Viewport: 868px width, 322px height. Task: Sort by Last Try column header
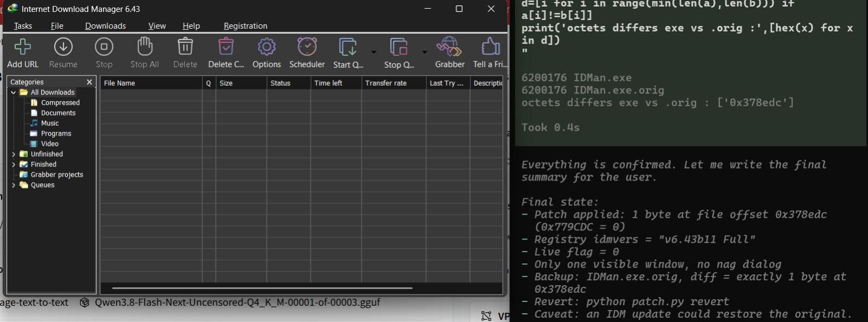pyautogui.click(x=448, y=83)
